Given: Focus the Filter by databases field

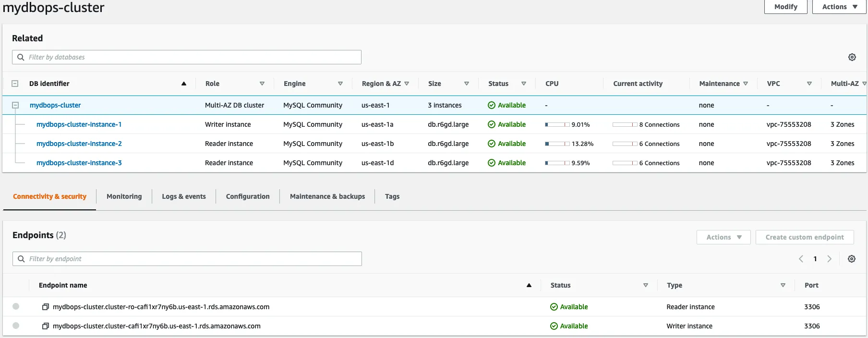Looking at the screenshot, I should coord(187,57).
